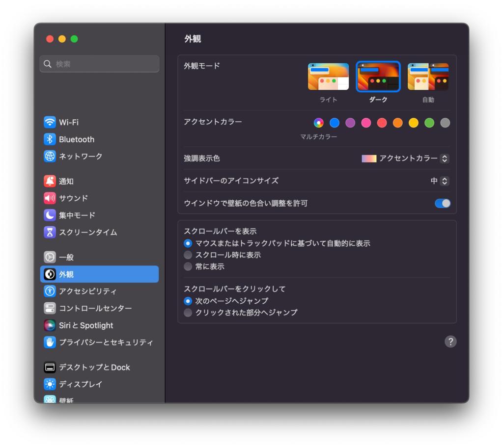Click the yellow minimize window button
Image resolution: width=503 pixels, height=448 pixels.
tap(62, 39)
